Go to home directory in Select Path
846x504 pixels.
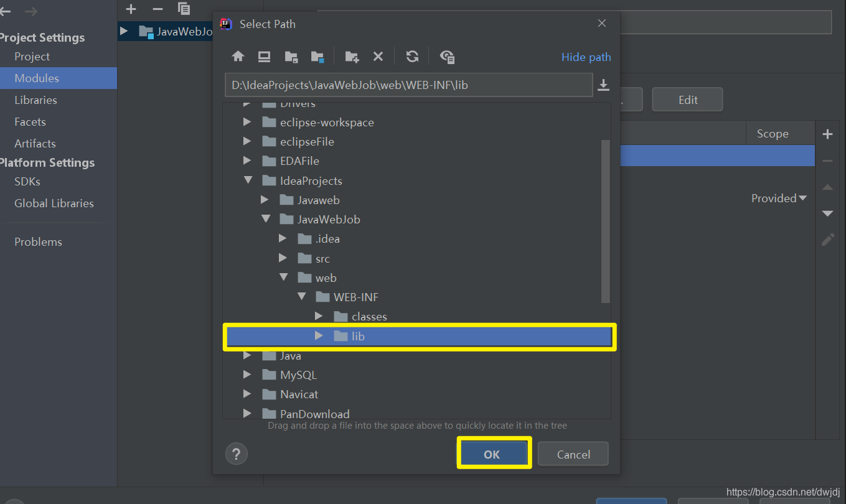coord(238,57)
